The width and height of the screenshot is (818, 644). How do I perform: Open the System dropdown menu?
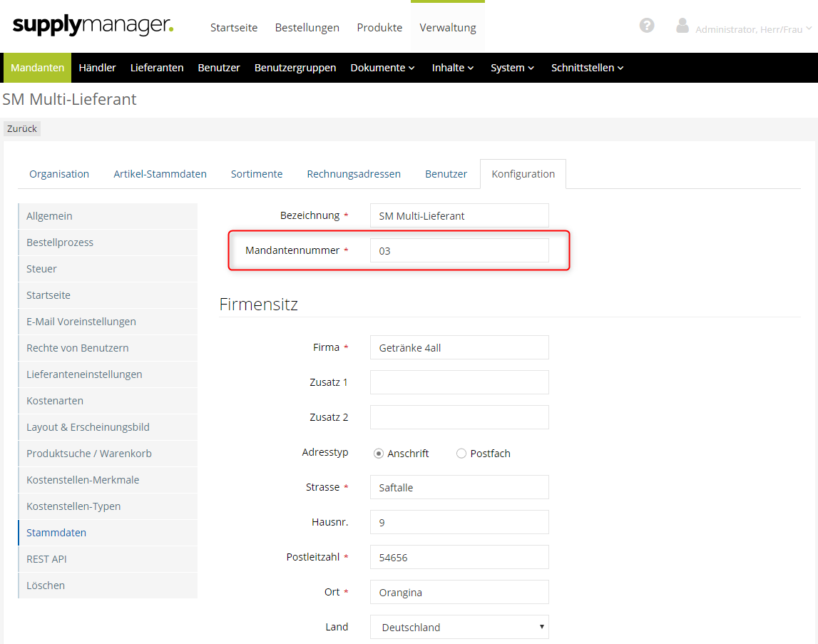512,68
